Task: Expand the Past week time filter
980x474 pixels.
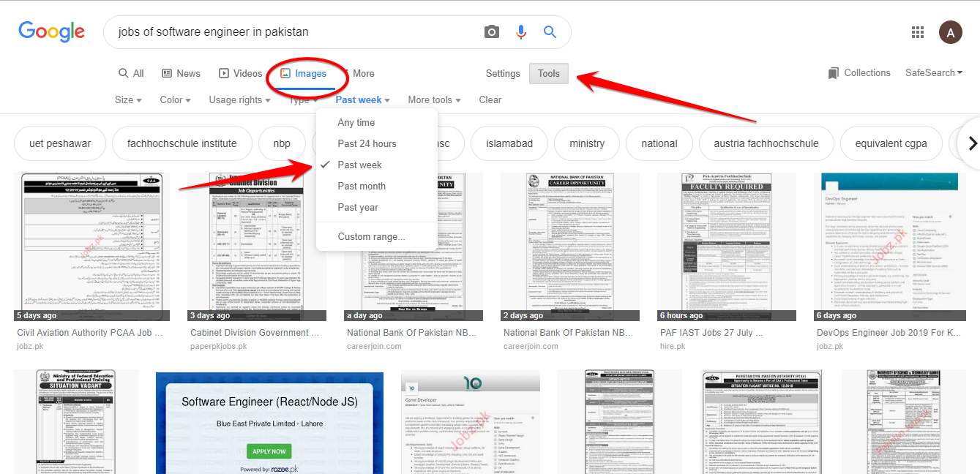Action: 362,100
